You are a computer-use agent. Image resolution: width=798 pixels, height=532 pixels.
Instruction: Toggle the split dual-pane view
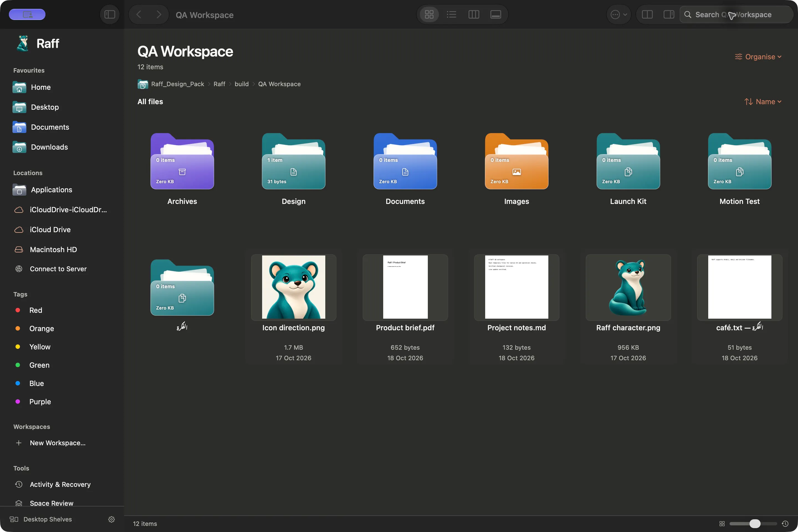click(647, 15)
